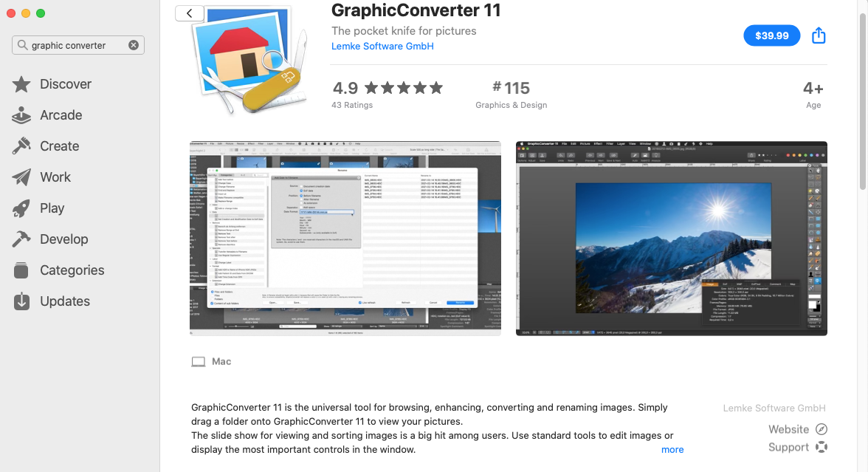Click the Support lifebuoy icon
The height and width of the screenshot is (472, 868).
click(x=821, y=447)
